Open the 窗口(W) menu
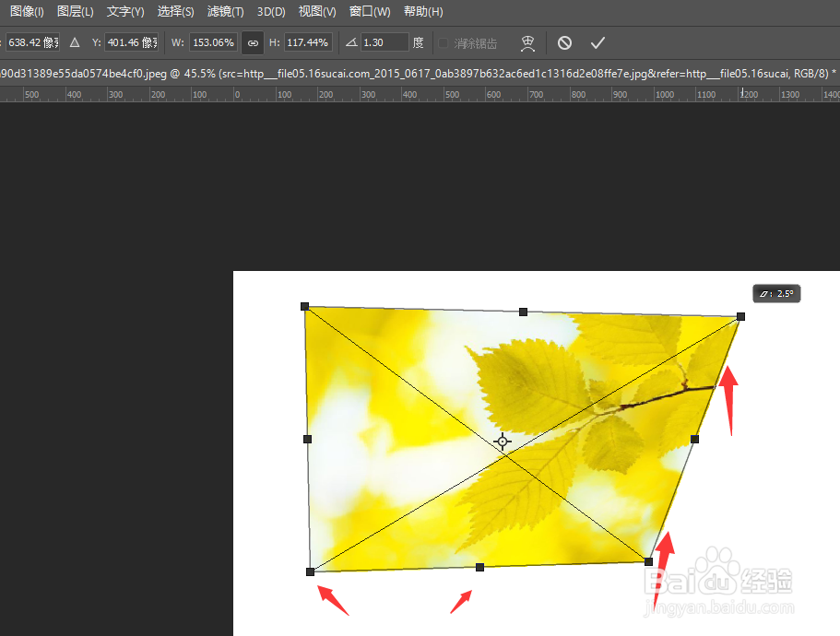Viewport: 840px width, 636px height. (370, 11)
